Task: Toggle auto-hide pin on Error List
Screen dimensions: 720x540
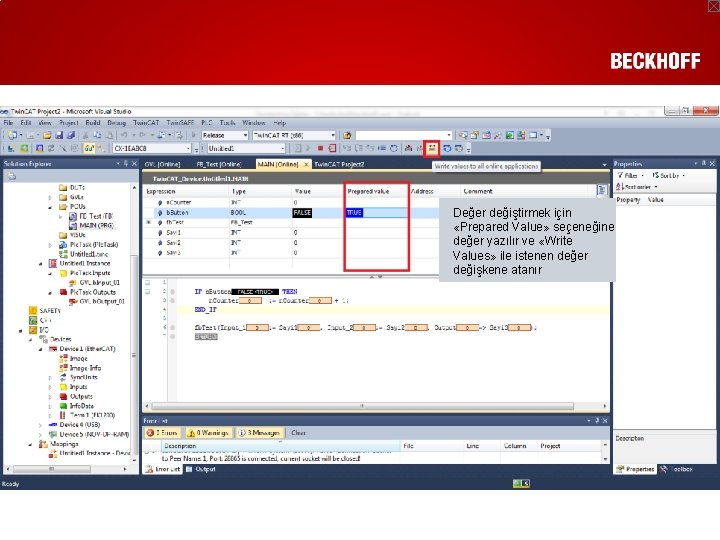Action: click(597, 420)
